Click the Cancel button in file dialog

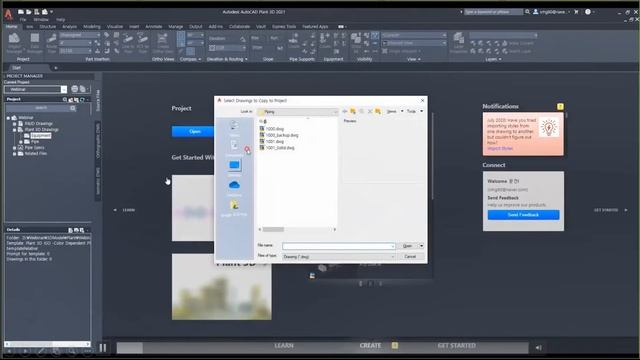pyautogui.click(x=410, y=257)
